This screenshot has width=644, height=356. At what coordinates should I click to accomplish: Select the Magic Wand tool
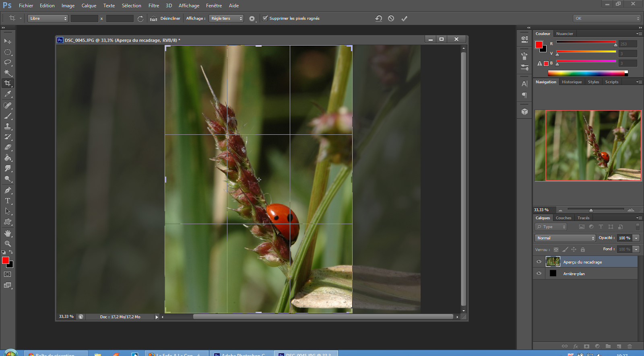point(8,73)
